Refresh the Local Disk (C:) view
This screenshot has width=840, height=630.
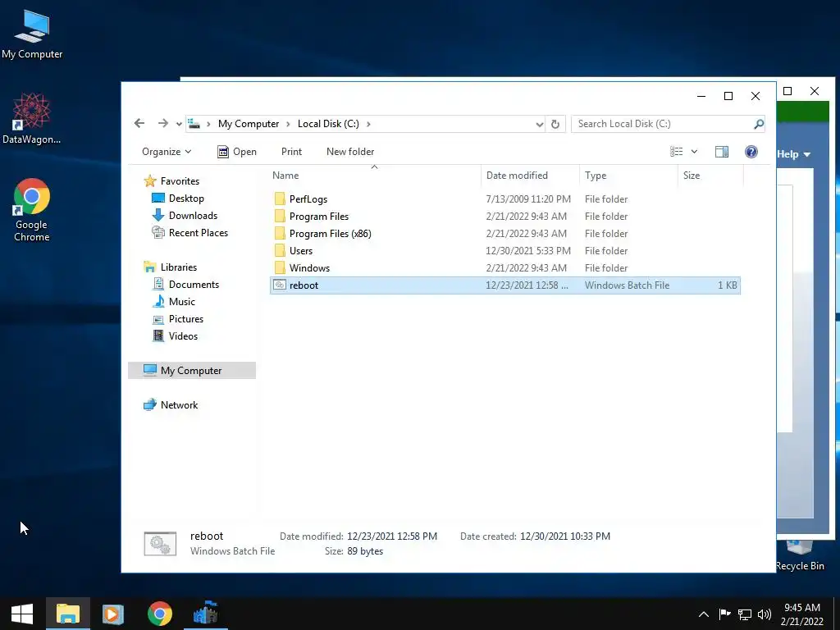555,125
